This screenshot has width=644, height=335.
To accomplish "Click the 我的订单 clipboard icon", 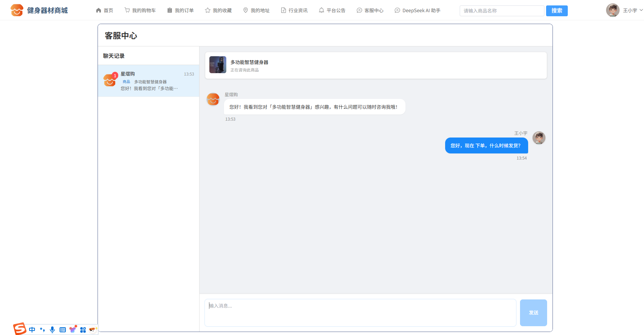I will click(x=170, y=11).
